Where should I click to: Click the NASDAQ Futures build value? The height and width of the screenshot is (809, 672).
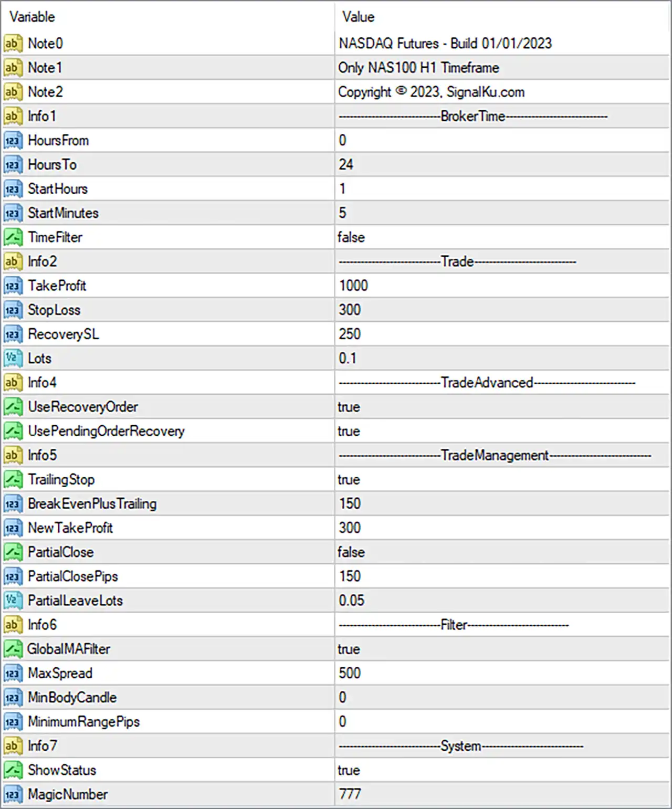click(445, 44)
